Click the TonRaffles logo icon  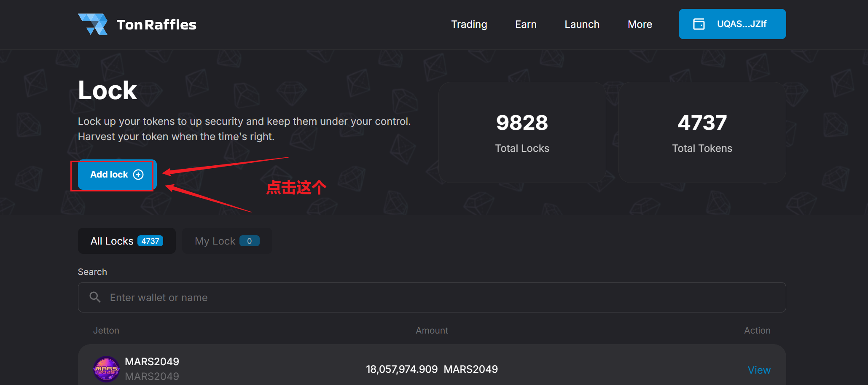coord(93,24)
